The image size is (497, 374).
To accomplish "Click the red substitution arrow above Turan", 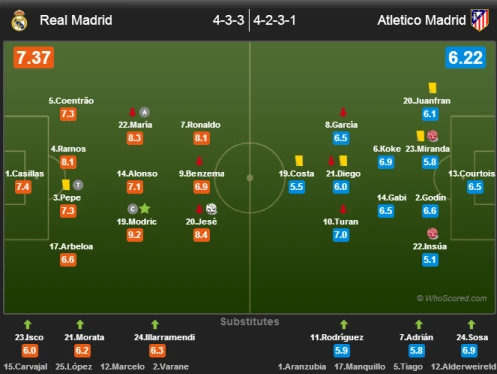I will pos(343,209).
